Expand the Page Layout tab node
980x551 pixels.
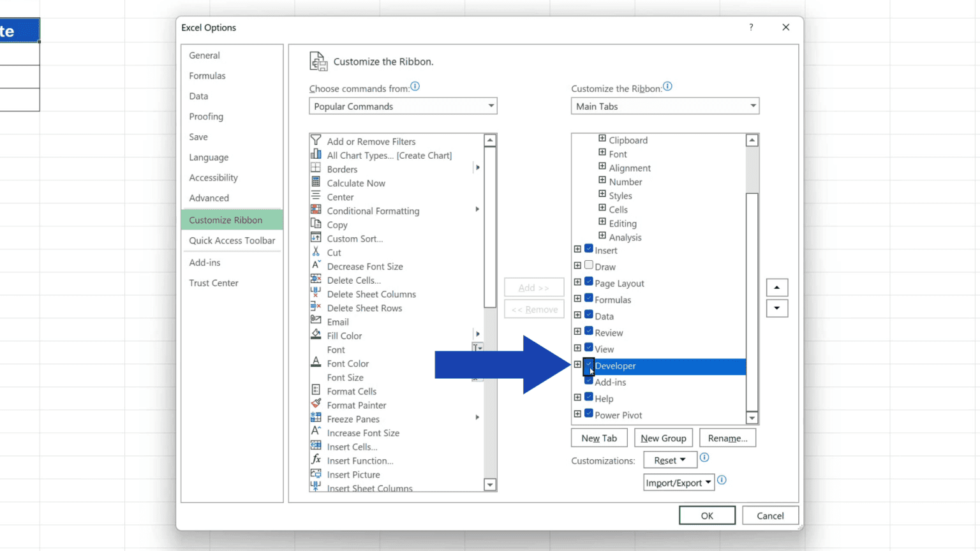(577, 282)
